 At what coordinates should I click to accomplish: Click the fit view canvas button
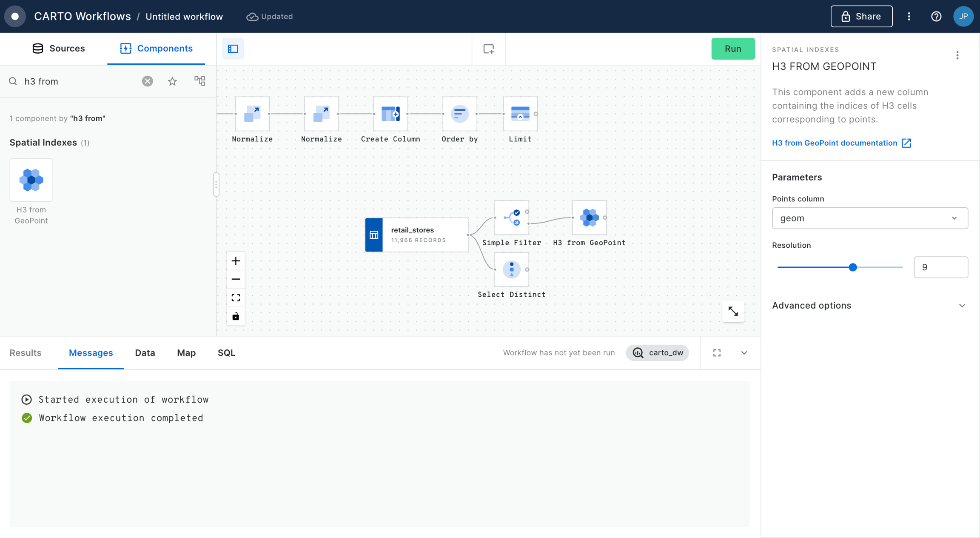pyautogui.click(x=236, y=298)
